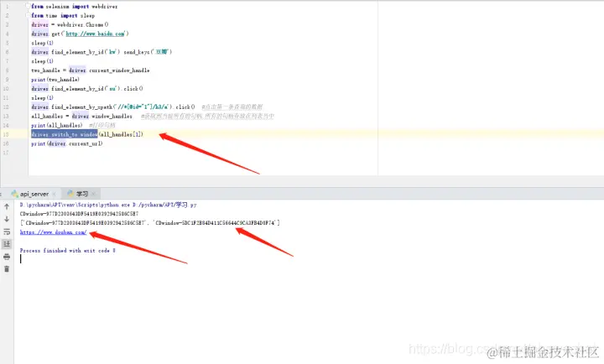Click gutter line number 15
604x364 pixels.
point(6,134)
